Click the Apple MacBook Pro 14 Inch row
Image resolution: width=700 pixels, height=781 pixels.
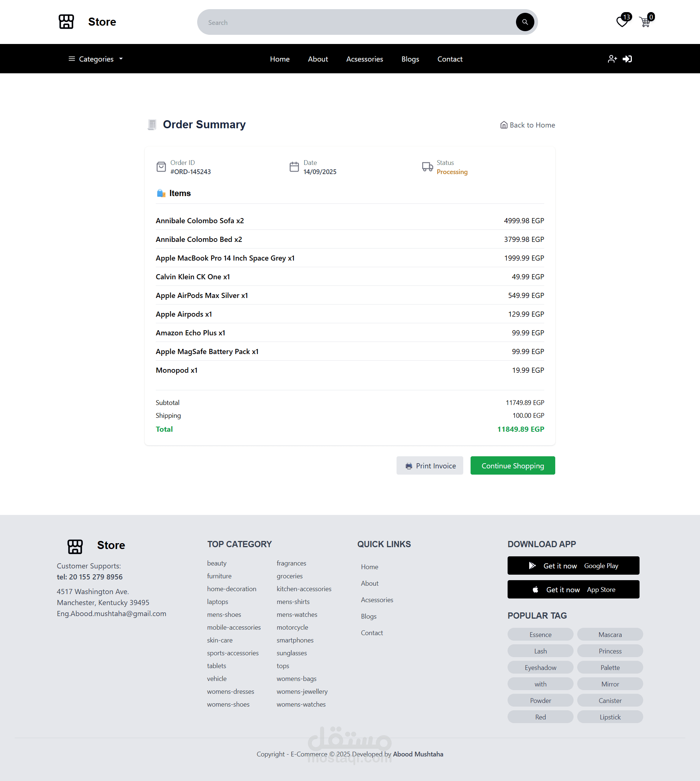[350, 258]
